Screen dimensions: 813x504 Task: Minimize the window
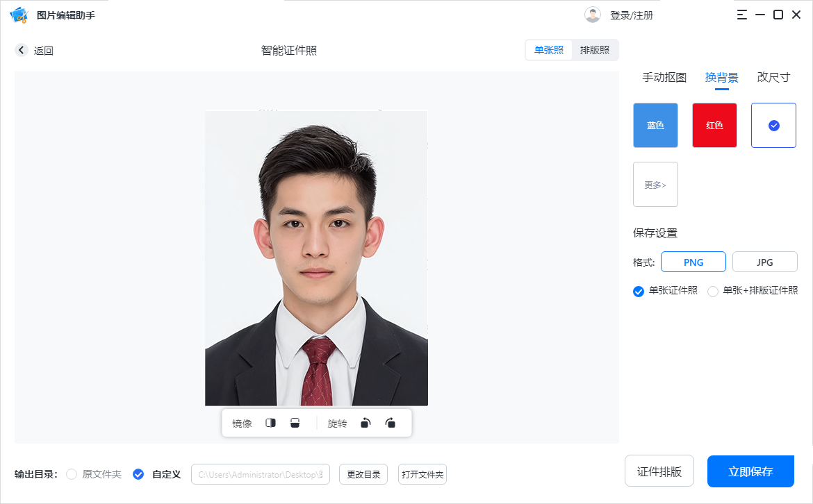pyautogui.click(x=760, y=15)
